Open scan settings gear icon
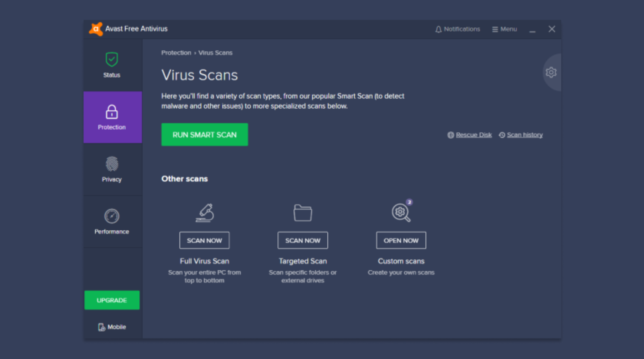644x359 pixels. tap(551, 73)
